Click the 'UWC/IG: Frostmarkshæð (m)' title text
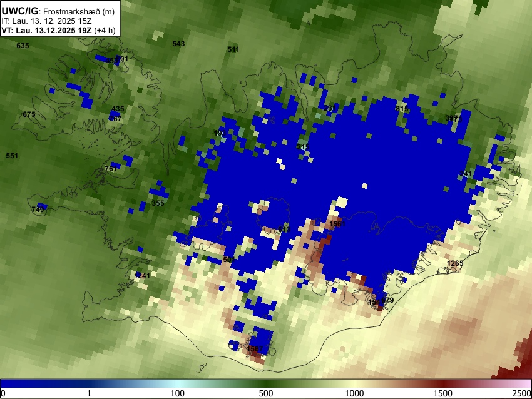This screenshot has height=399, width=532. click(x=58, y=11)
